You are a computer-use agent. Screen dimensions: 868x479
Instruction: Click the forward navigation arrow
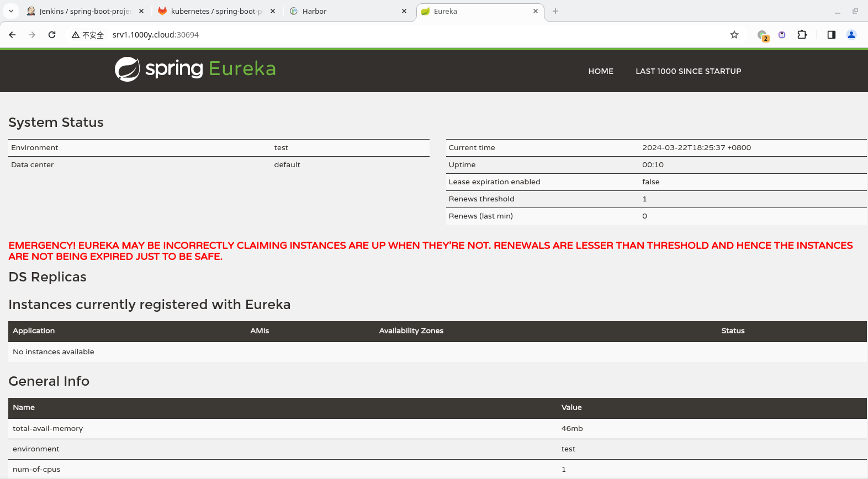[x=32, y=35]
